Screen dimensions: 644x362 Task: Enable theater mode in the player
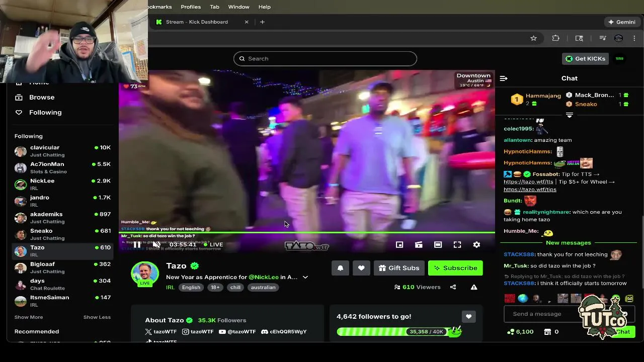[438, 244]
